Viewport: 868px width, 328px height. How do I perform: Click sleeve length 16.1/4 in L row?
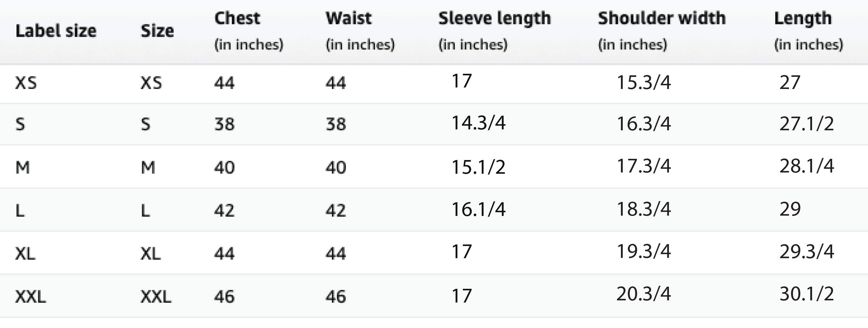point(478,210)
